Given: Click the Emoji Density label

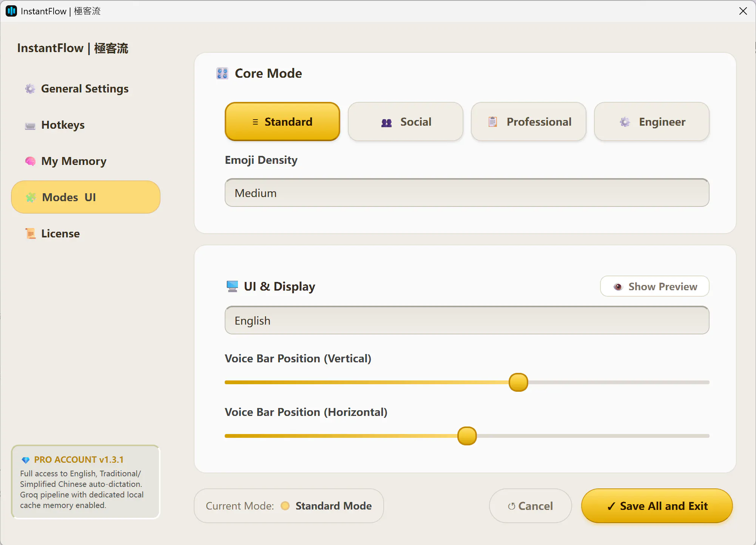Looking at the screenshot, I should [261, 160].
